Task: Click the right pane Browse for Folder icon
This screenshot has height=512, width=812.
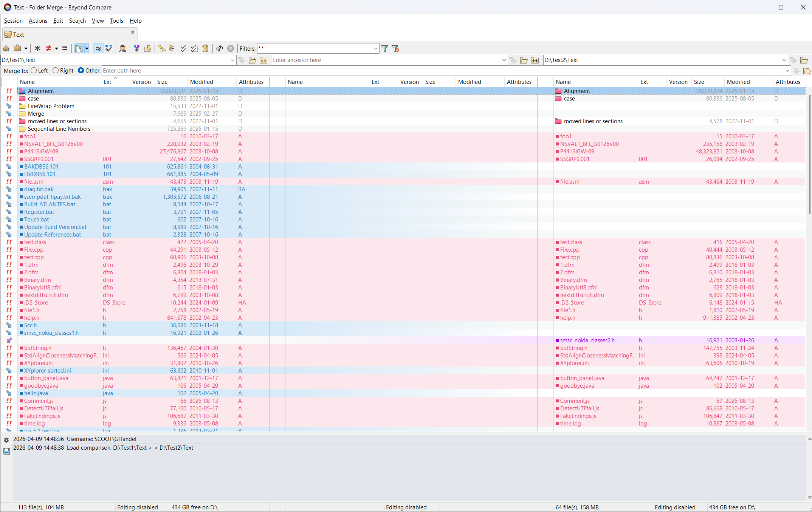Action: pyautogui.click(x=804, y=60)
